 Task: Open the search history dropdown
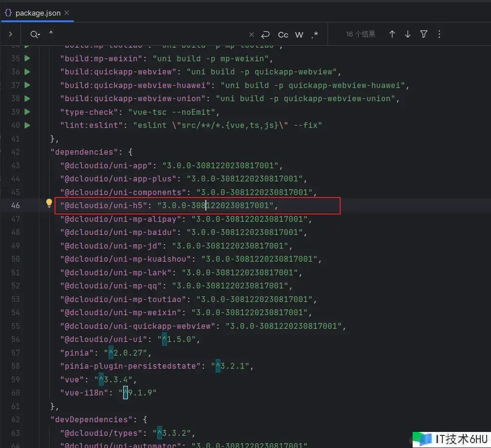click(35, 35)
